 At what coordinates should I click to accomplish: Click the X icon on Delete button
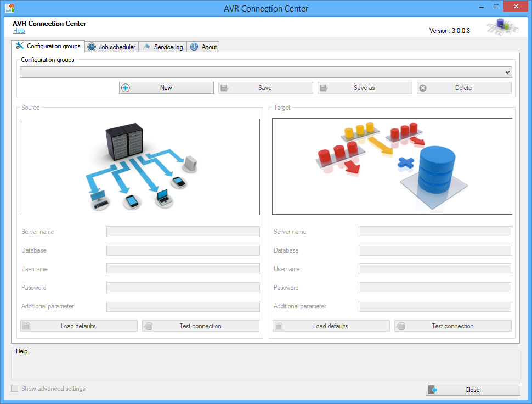423,88
